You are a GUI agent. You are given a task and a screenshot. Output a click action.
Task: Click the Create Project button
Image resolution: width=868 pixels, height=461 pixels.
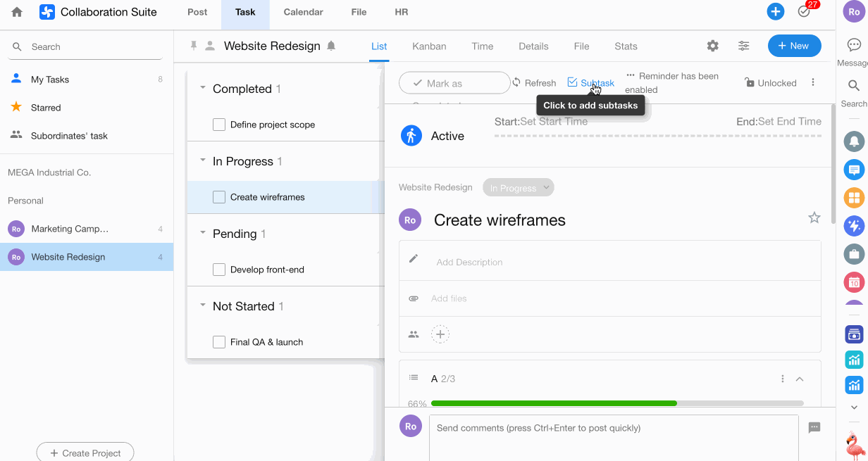[85, 453]
